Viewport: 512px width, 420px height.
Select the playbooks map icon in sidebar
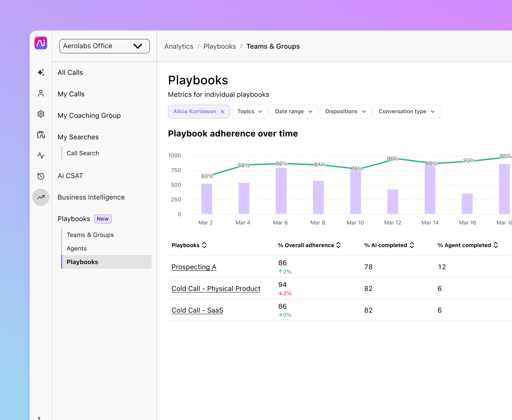coord(41,135)
